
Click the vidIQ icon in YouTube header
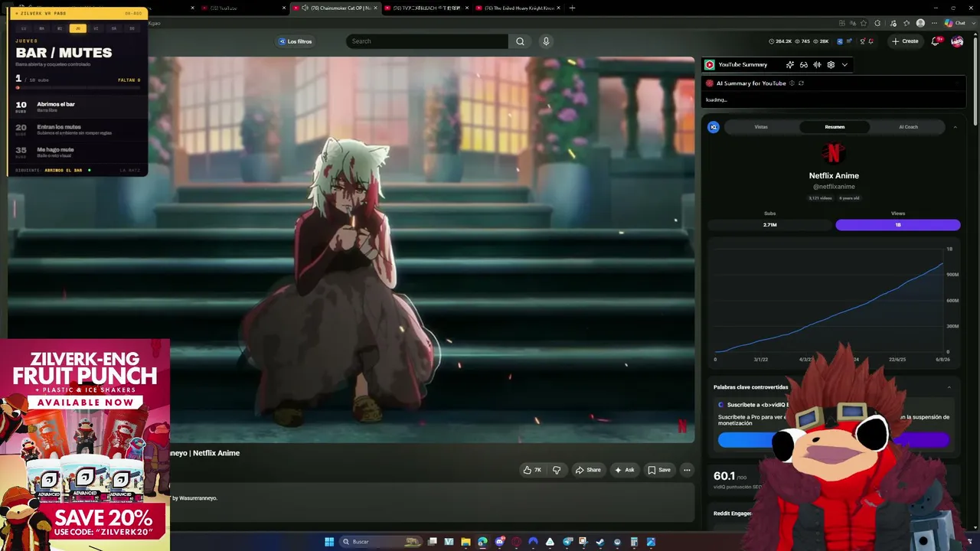click(x=840, y=41)
